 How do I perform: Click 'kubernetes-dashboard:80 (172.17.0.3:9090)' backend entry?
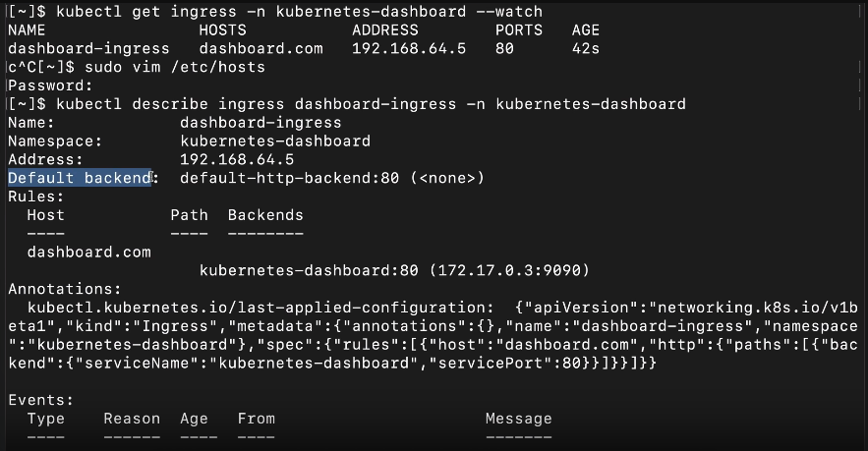click(x=395, y=270)
